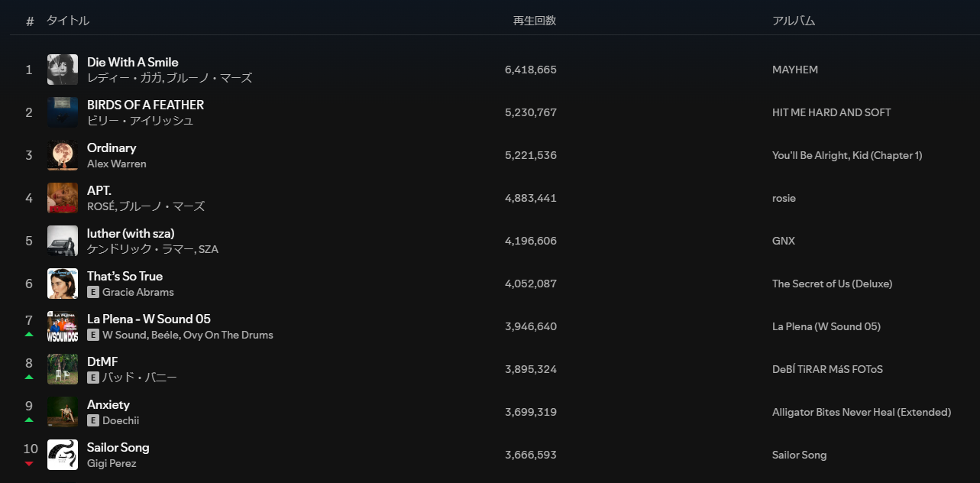Click the Ordinary track cover image
This screenshot has height=483, width=980.
[x=63, y=155]
